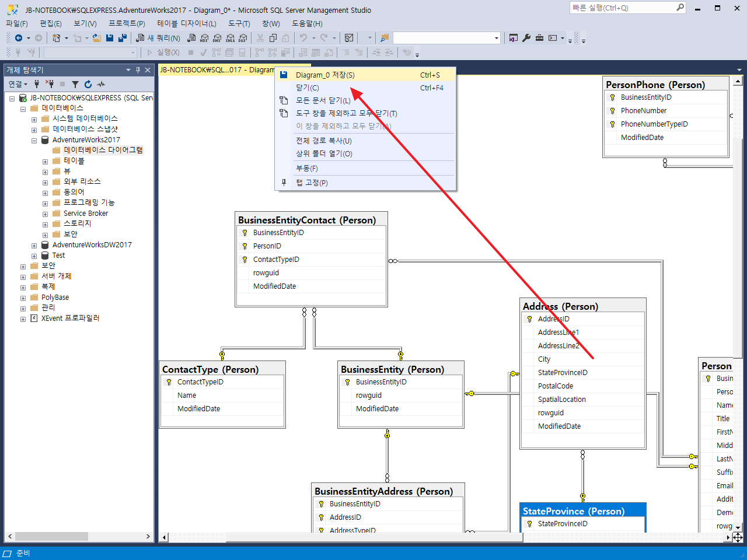
Task: Choose 부동 to float the document window
Action: point(306,168)
